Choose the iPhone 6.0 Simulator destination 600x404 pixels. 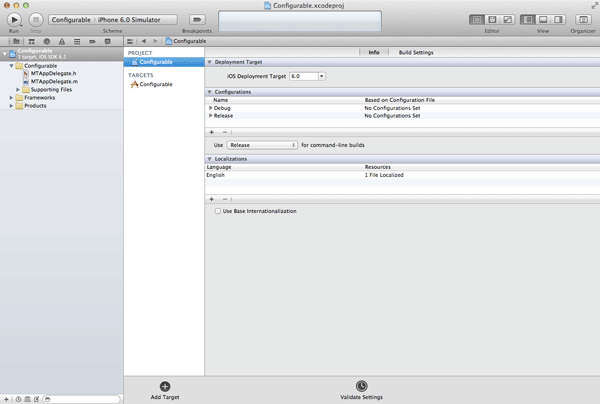click(x=129, y=20)
